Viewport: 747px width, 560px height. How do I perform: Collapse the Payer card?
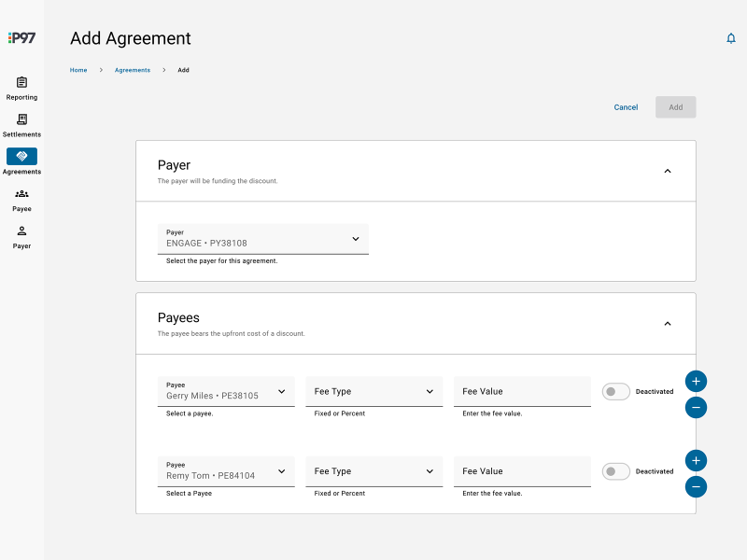(668, 171)
